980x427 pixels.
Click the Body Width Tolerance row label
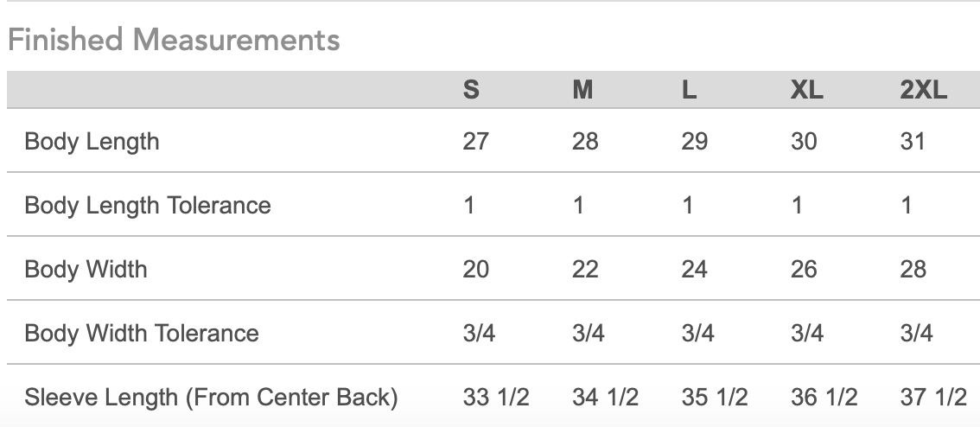(141, 333)
